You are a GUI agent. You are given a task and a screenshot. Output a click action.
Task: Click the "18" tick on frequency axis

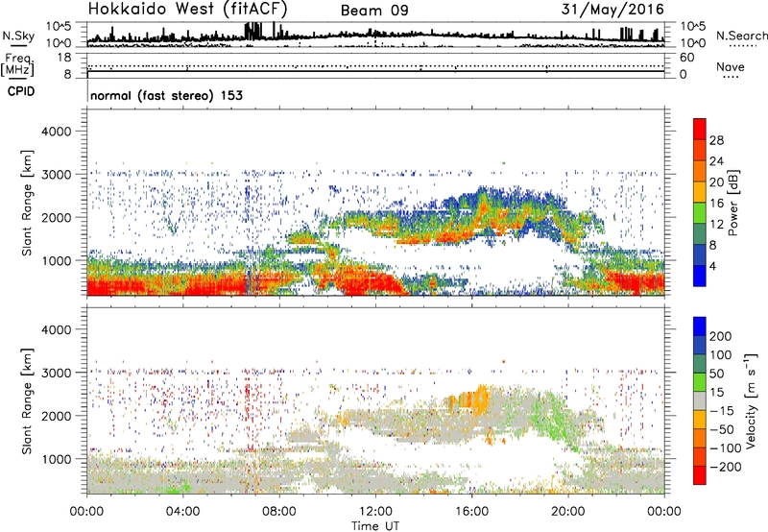pos(64,58)
